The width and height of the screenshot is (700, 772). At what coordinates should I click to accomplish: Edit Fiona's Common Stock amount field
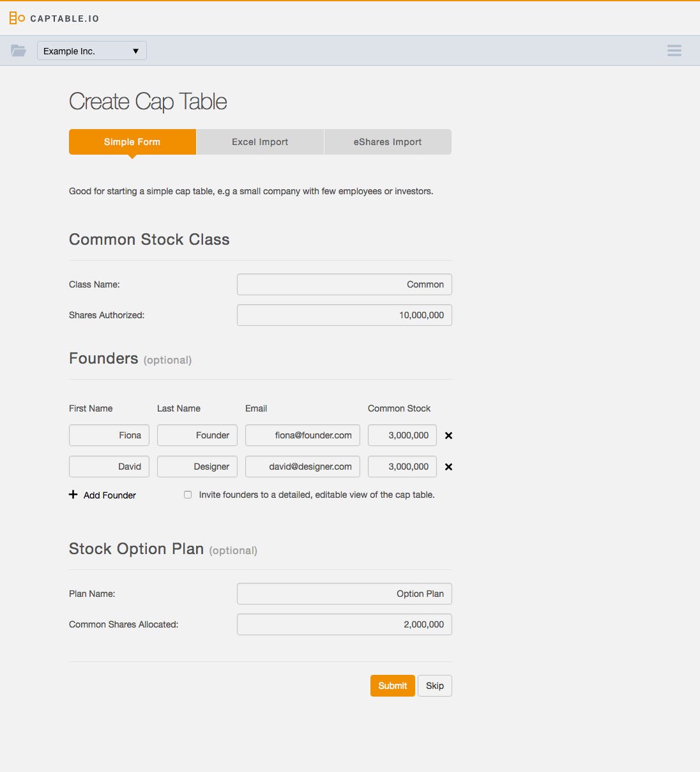pos(402,435)
